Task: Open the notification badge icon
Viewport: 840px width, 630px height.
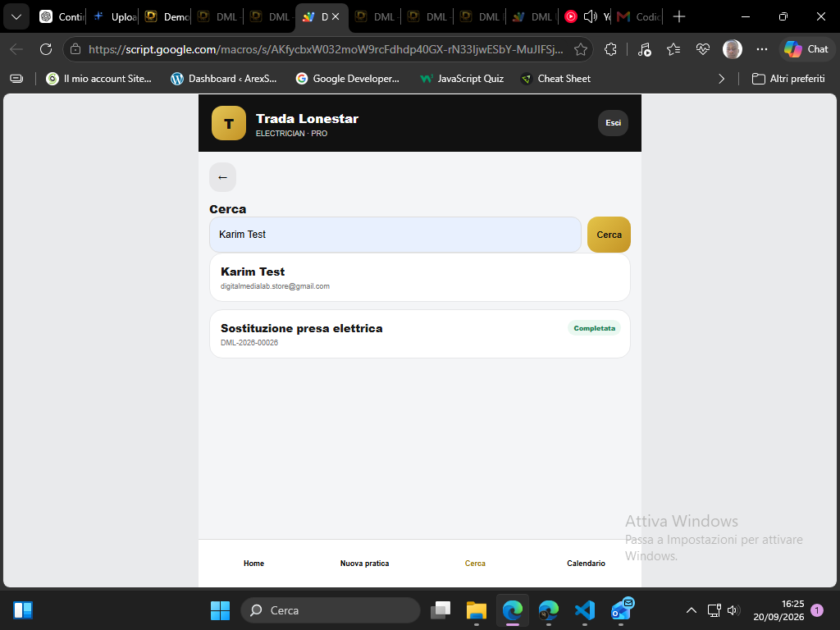Action: point(817,610)
